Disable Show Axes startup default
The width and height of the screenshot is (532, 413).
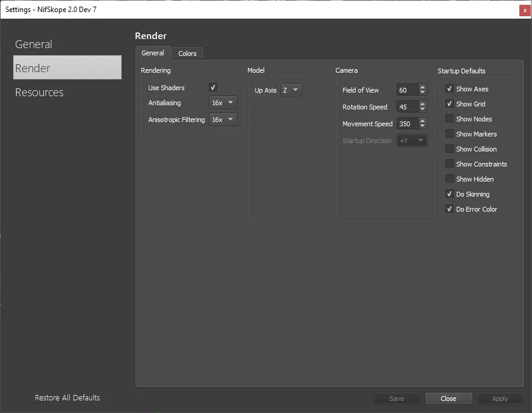click(x=449, y=89)
